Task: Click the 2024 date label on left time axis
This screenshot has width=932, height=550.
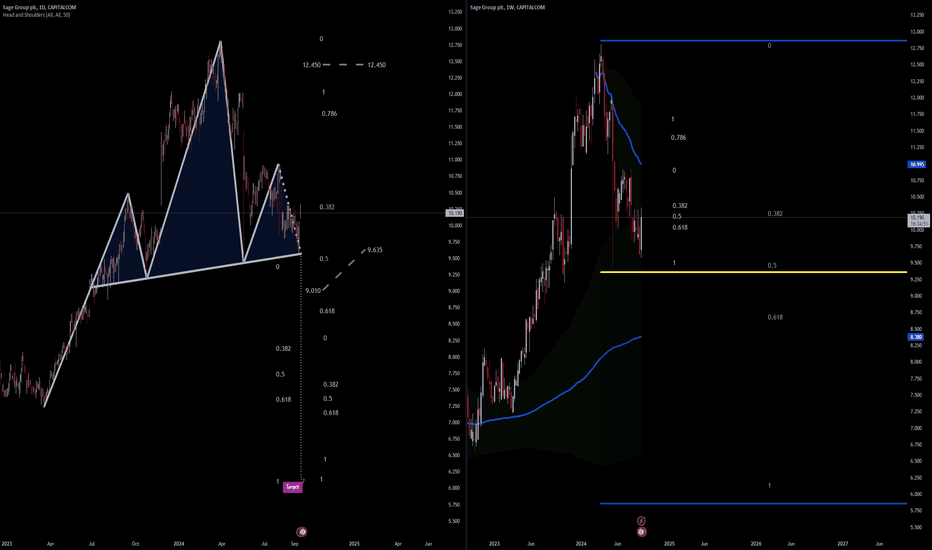Action: coord(179,543)
